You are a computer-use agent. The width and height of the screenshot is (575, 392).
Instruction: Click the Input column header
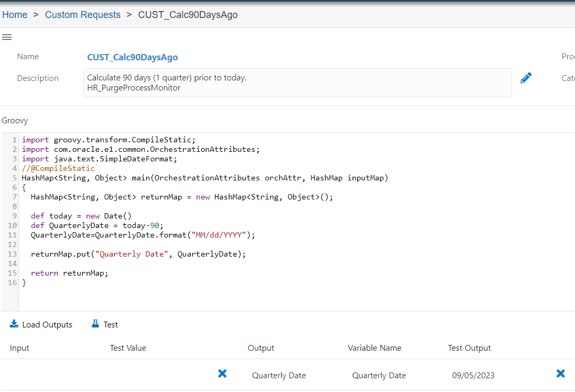pyautogui.click(x=20, y=348)
